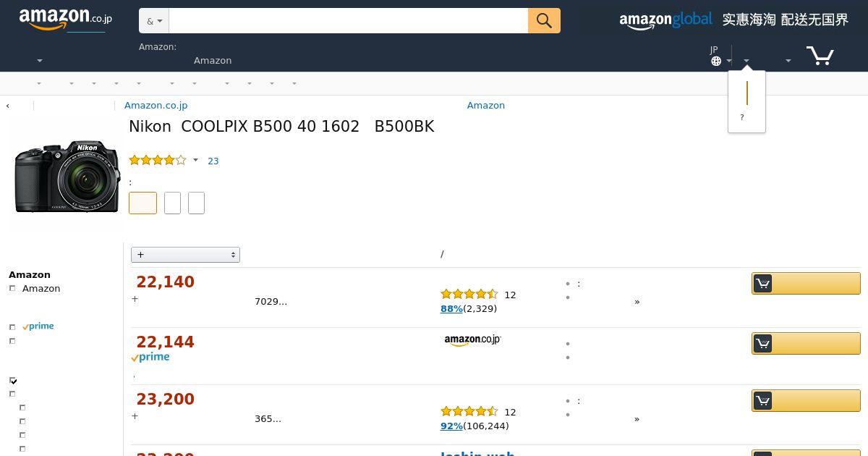This screenshot has height=456, width=868.
Task: Open the sort order dropdown above offers
Action: coord(185,255)
